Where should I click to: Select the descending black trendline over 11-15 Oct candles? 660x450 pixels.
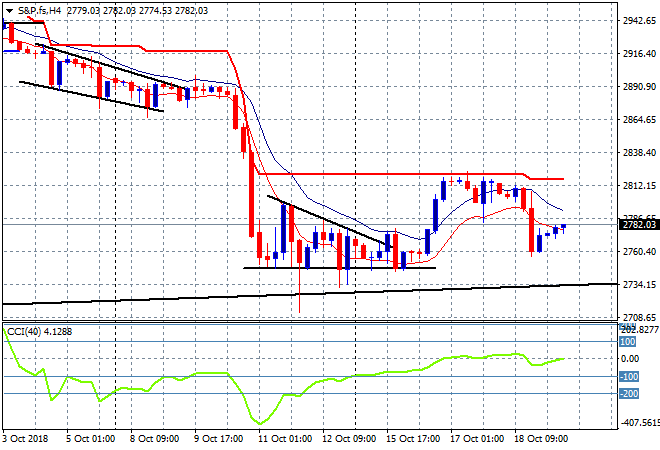[x=330, y=221]
